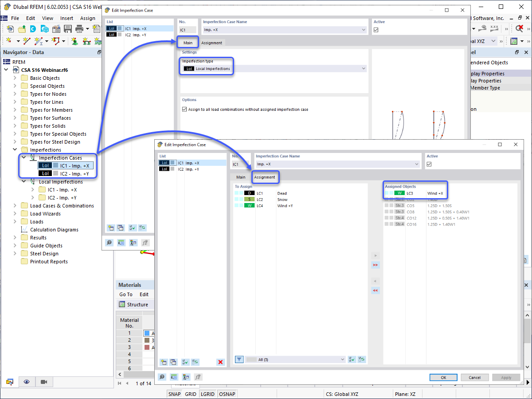
Task: Click Cancel in Edit Imperfection Case dialog
Action: 474,377
